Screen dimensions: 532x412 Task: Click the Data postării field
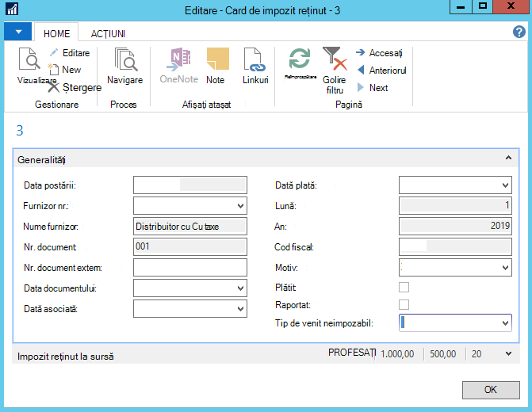pyautogui.click(x=190, y=185)
